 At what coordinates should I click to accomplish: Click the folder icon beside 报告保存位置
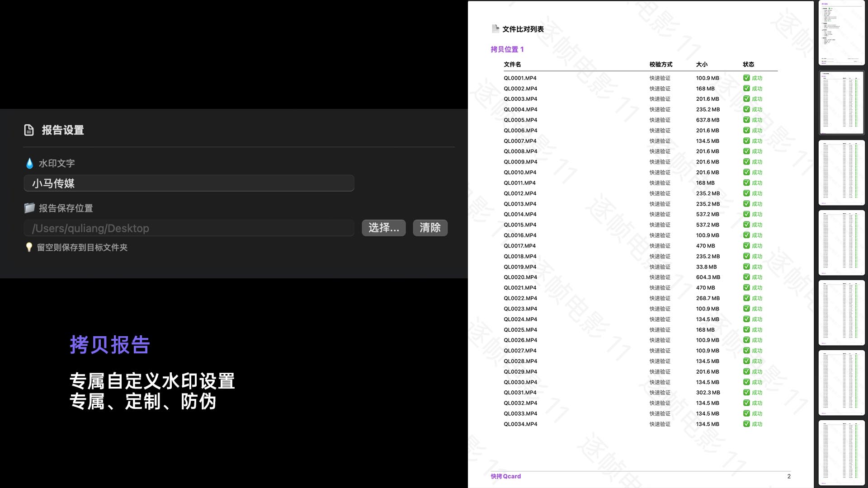tap(29, 208)
